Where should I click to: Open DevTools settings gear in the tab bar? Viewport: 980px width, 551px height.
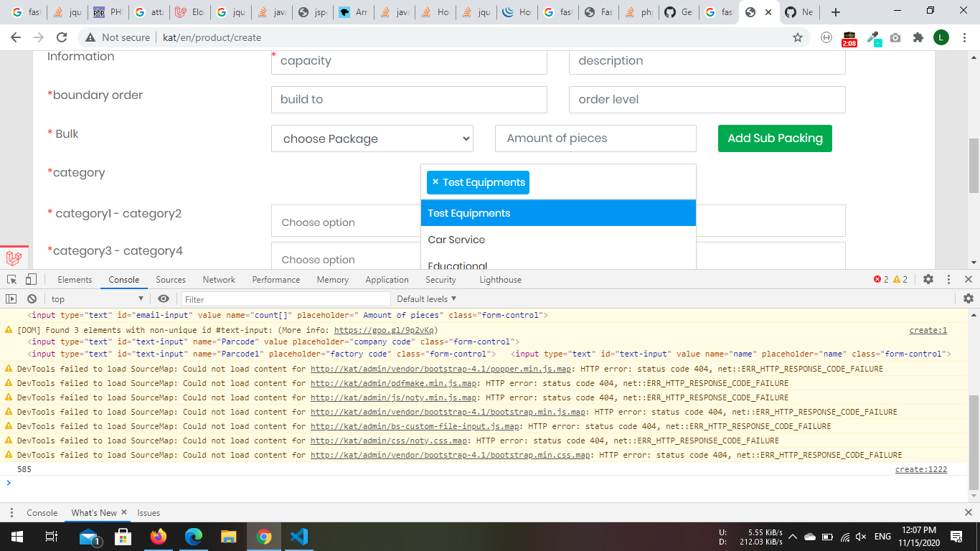click(x=928, y=280)
